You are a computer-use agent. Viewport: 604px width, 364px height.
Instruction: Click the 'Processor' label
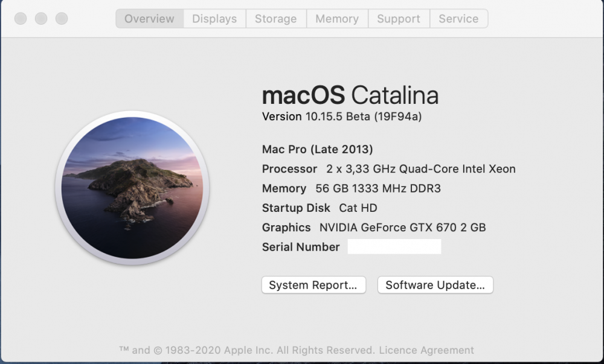coord(290,169)
